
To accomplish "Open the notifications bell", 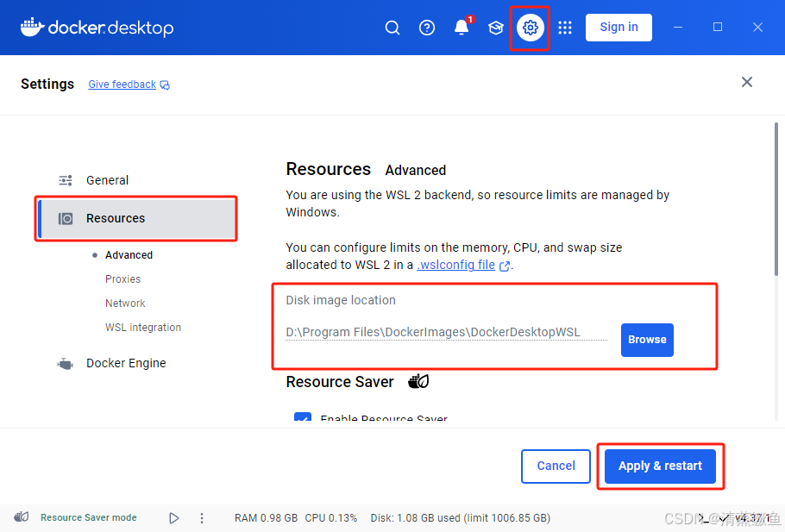I will point(462,27).
